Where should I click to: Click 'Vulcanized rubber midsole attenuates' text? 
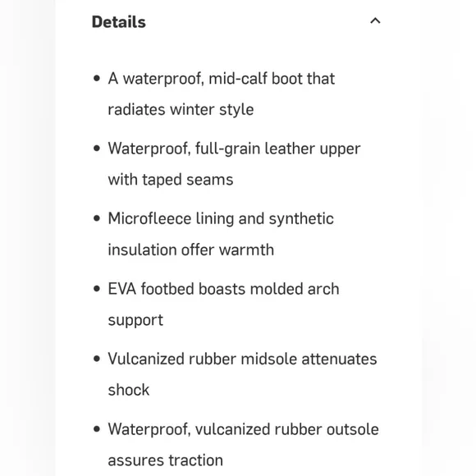click(242, 359)
